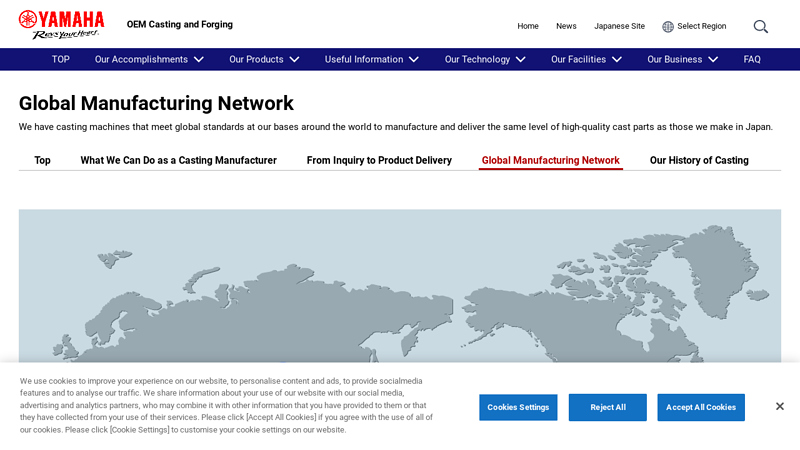Open Our Accomplishments menu label
The width and height of the screenshot is (800, 450).
tap(141, 60)
